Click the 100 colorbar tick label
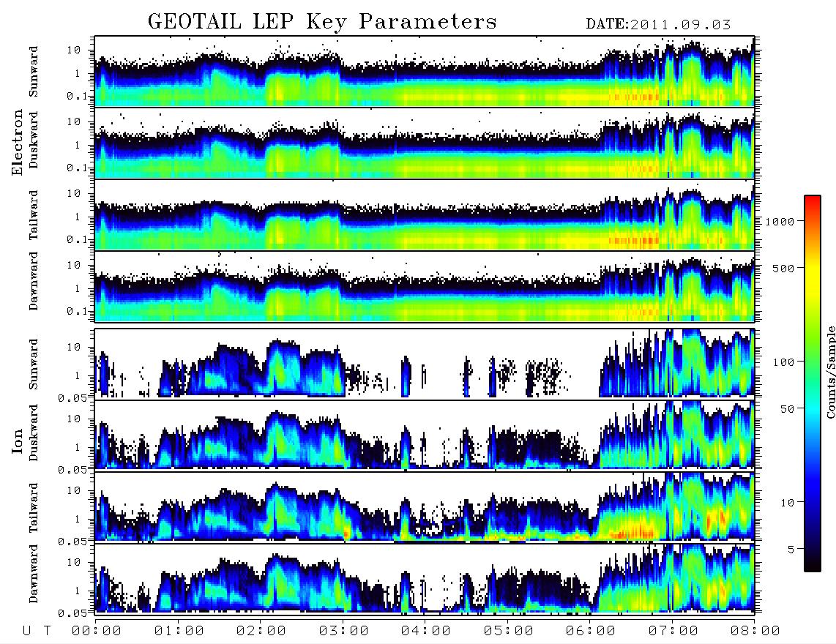Viewport: 836px width, 644px height. [x=783, y=362]
